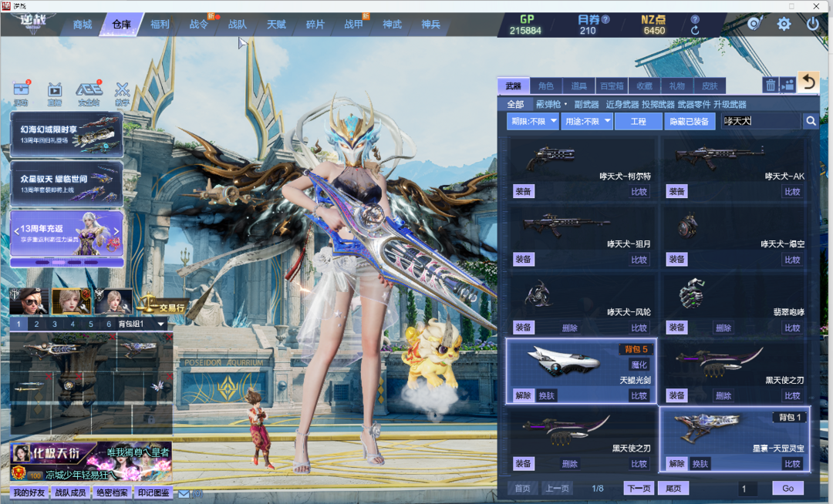Switch to backpack slot 3
The height and width of the screenshot is (504, 833).
click(55, 324)
